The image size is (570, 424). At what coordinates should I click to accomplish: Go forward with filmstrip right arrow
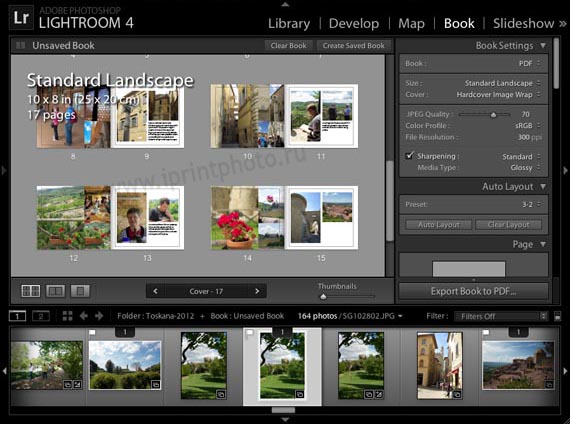[99, 316]
